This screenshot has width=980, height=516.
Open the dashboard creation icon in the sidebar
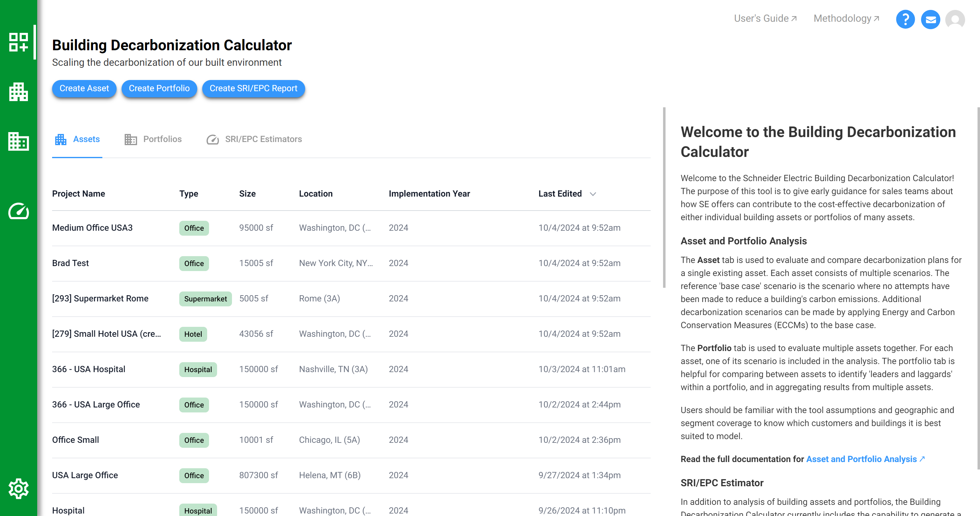18,42
